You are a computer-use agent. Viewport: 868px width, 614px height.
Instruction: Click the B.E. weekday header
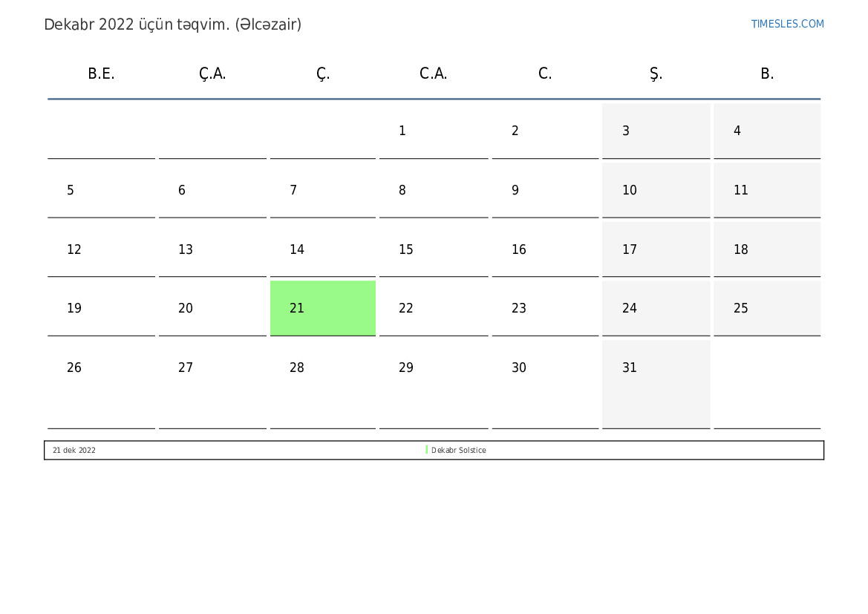coord(101,74)
